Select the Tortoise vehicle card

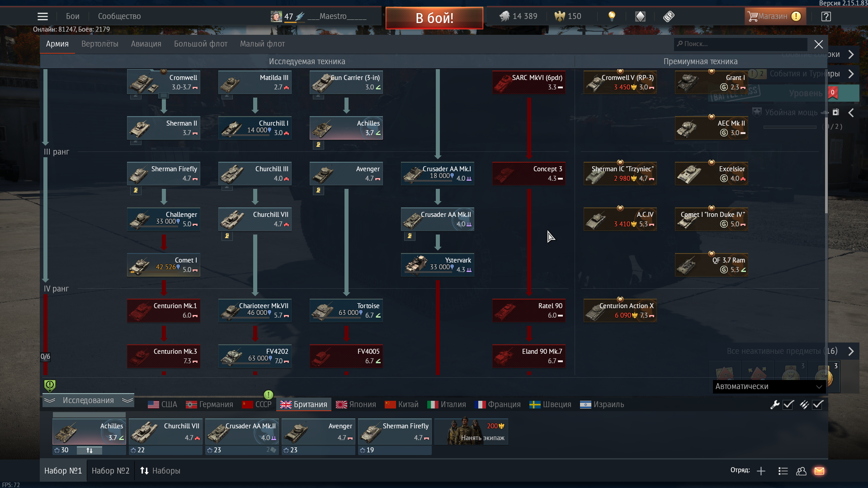click(x=346, y=310)
